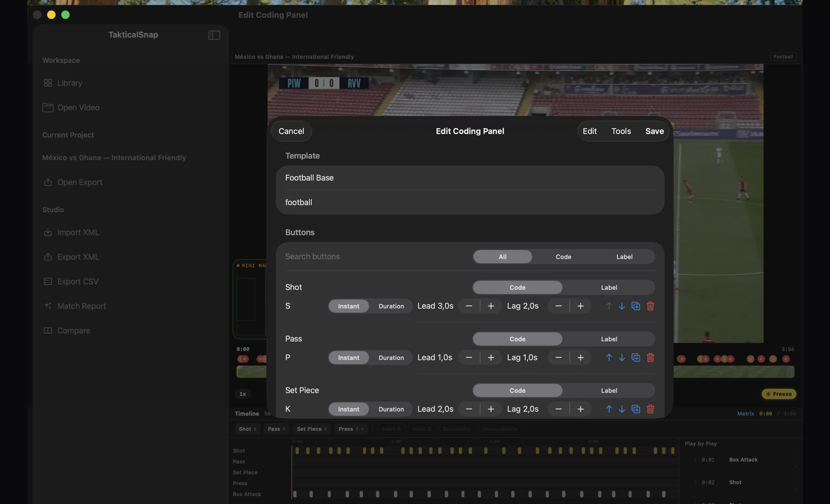Delete the Shot button
The image size is (830, 504).
click(650, 306)
